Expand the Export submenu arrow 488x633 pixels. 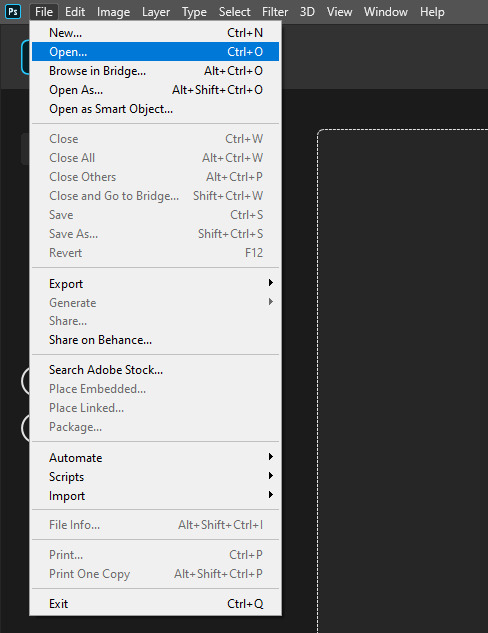[x=271, y=283]
